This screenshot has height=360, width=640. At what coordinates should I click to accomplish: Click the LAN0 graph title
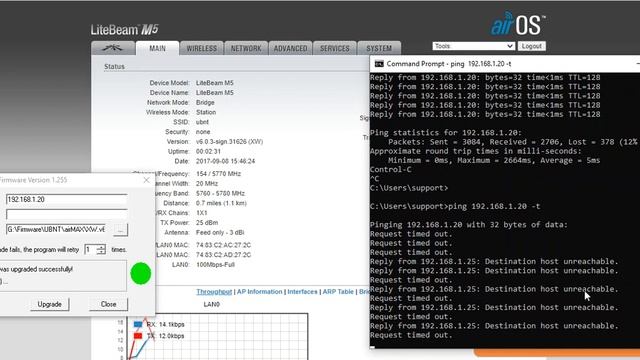(x=211, y=304)
